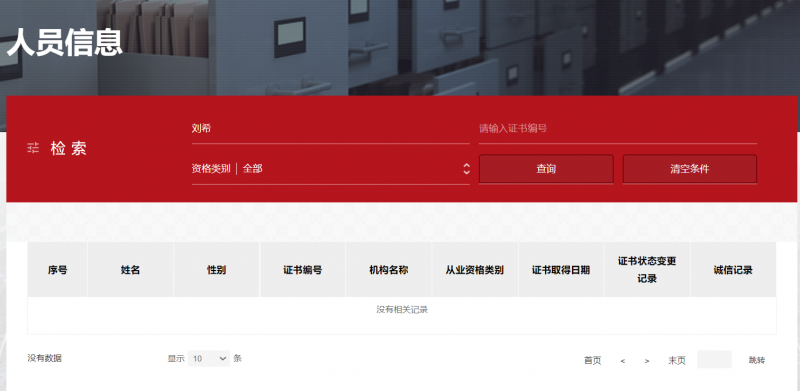Go to 首页 first page link
800x391 pixels.
pyautogui.click(x=592, y=360)
